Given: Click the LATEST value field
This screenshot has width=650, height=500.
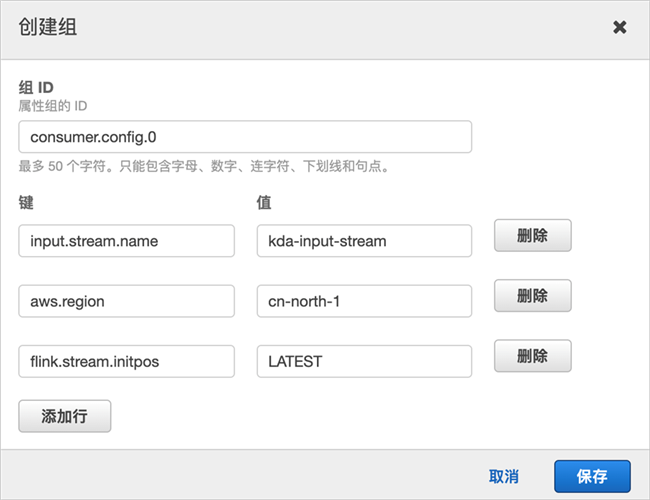Looking at the screenshot, I should point(364,362).
